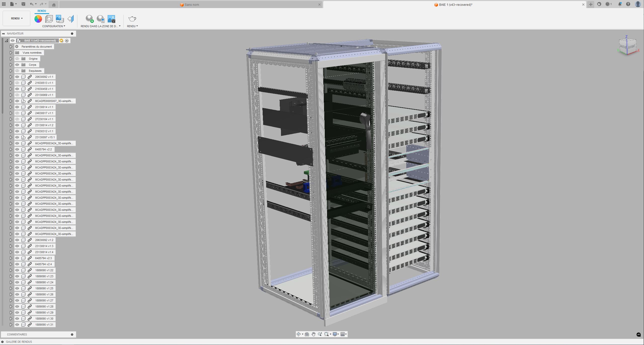The image size is (644, 345).
Task: Open the Appearance color wheel tool
Action: (x=38, y=19)
